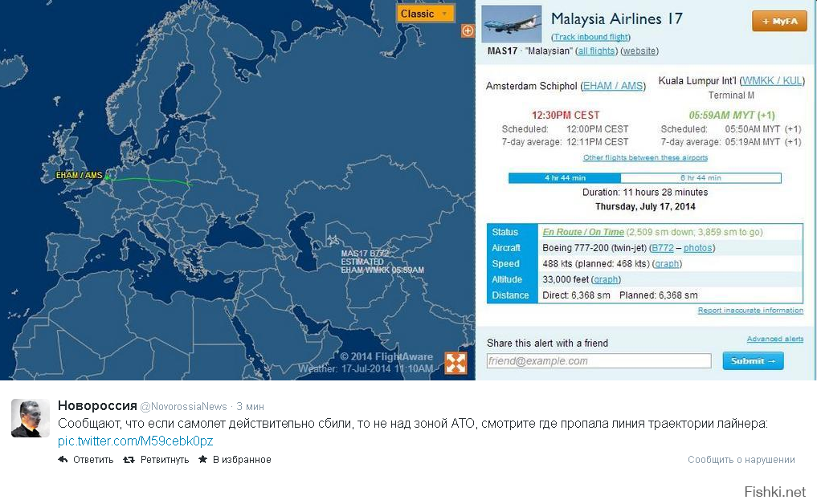Image resolution: width=817 pixels, height=504 pixels.
Task: Click Ретвитнуть retweet text
Action: pos(165,460)
